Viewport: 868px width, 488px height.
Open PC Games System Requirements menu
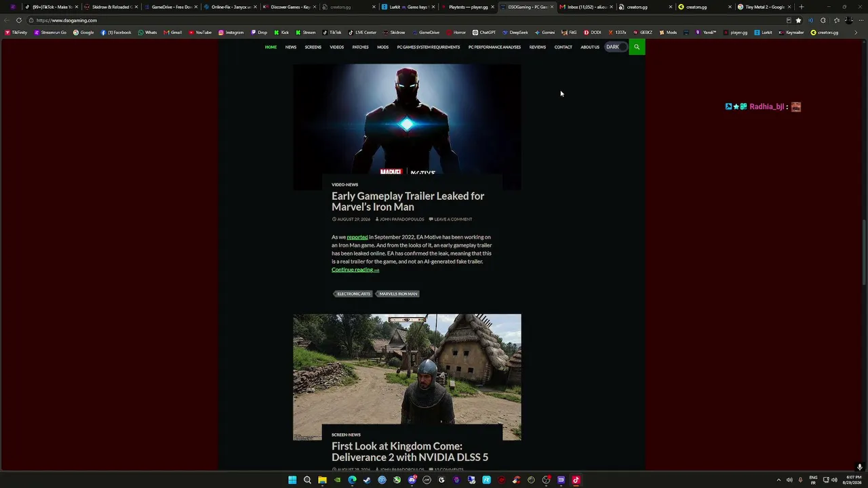tap(429, 47)
